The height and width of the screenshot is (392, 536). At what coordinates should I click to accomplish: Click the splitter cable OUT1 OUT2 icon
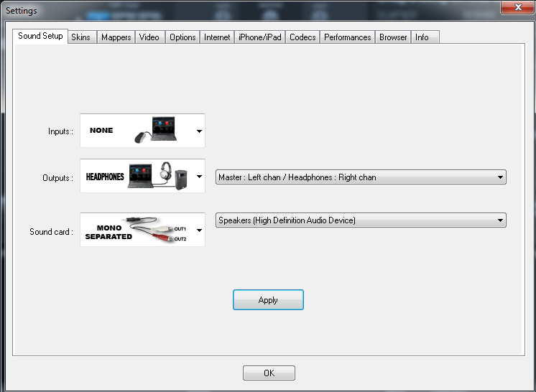click(154, 230)
